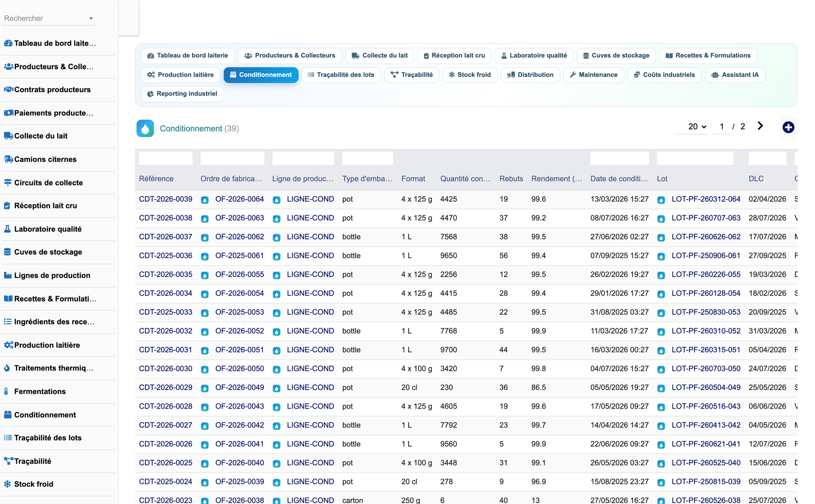Click the Référence column filter field
Viewport: 815px width, 504px height.
pyautogui.click(x=165, y=159)
